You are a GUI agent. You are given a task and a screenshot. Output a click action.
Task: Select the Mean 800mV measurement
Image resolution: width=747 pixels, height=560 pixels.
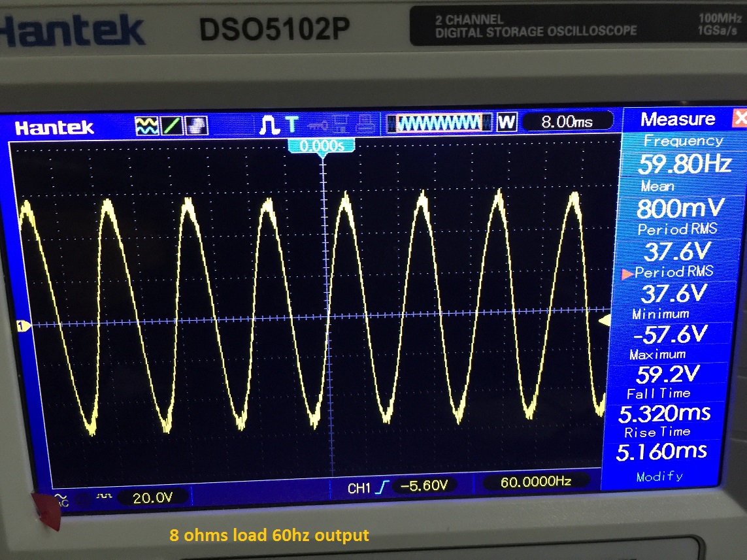click(x=680, y=201)
